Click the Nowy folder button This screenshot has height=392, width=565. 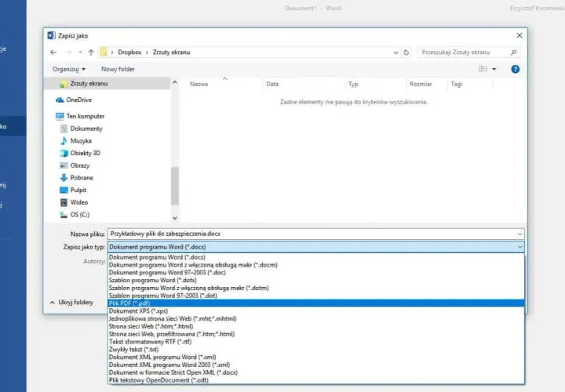(x=118, y=69)
